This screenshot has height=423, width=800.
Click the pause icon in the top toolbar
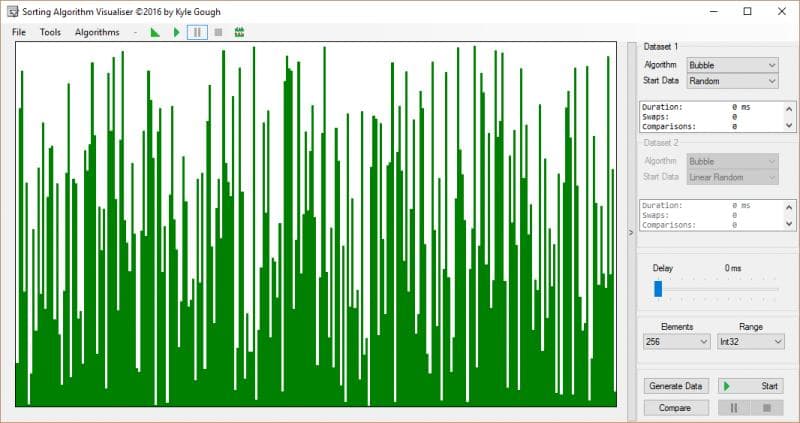[197, 32]
